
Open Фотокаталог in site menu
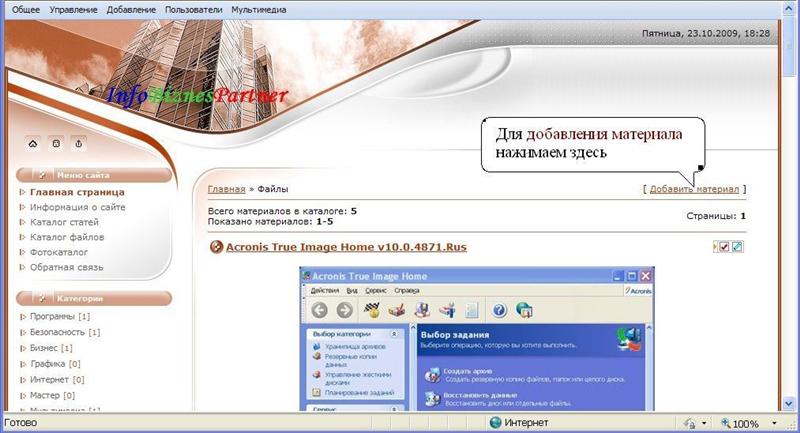click(x=59, y=252)
